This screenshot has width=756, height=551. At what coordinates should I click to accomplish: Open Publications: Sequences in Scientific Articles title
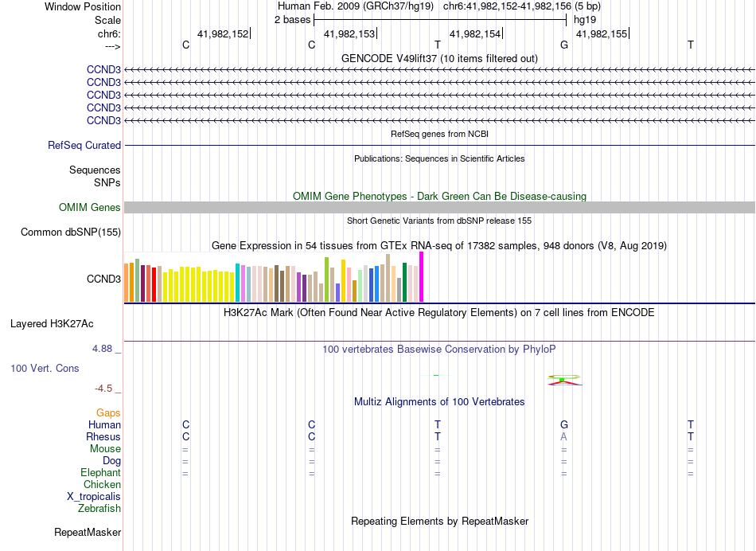click(439, 158)
